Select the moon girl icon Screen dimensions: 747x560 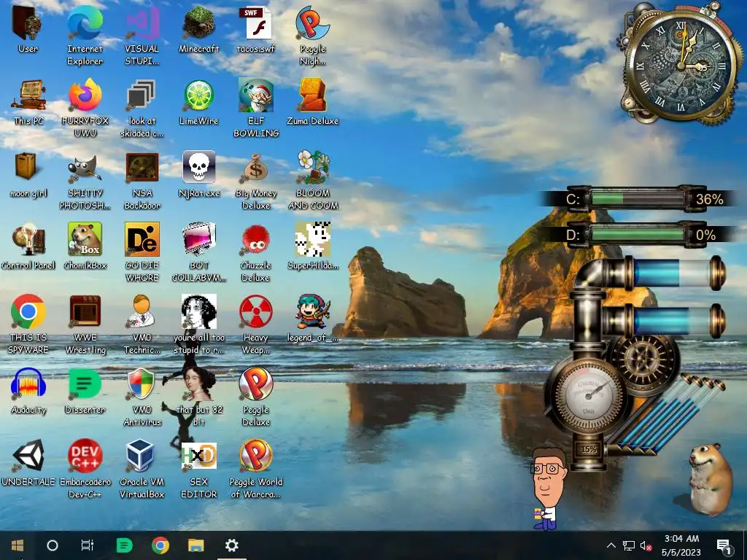27,167
